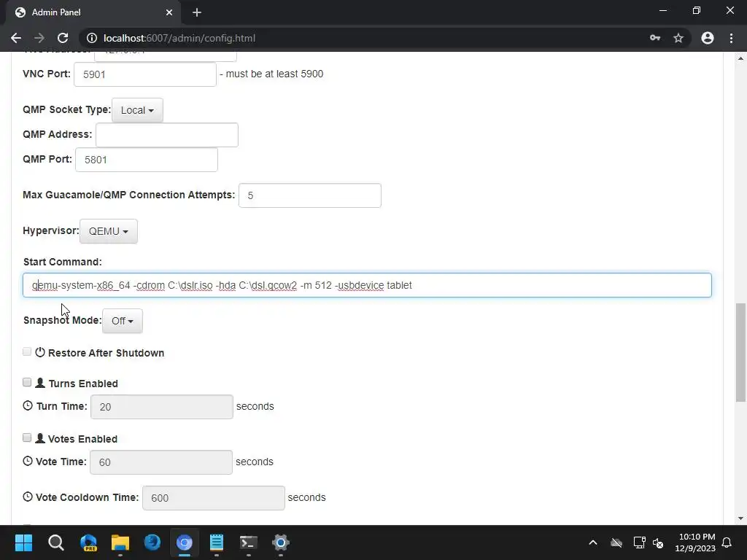
Task: Click the Turns Enabled label text
Action: [x=83, y=384]
